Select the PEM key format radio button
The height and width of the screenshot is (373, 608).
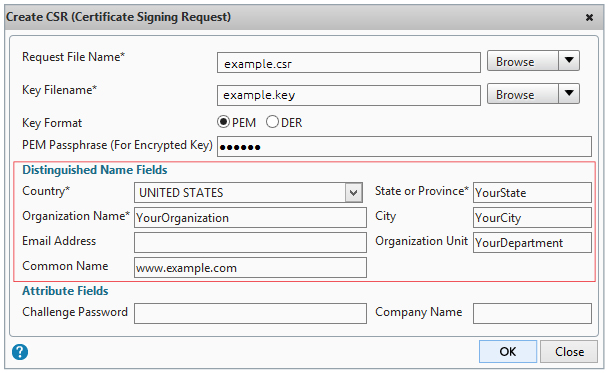223,122
